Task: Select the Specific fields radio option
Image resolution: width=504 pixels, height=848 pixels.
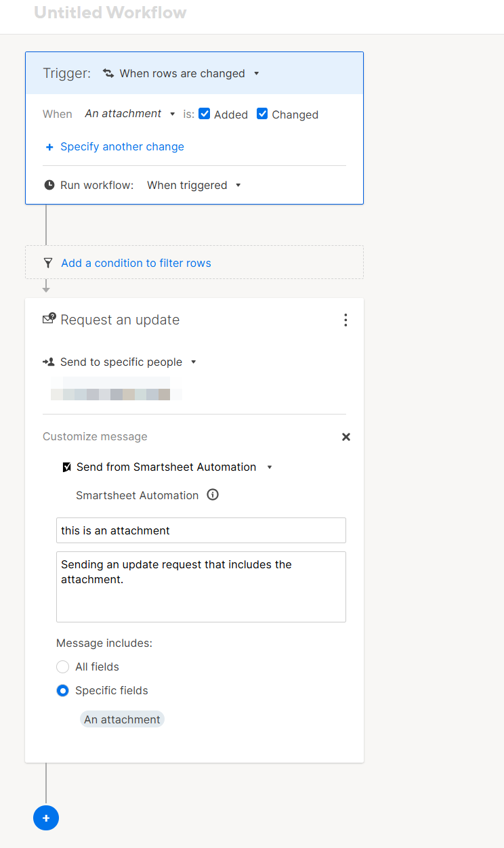Action: (63, 691)
